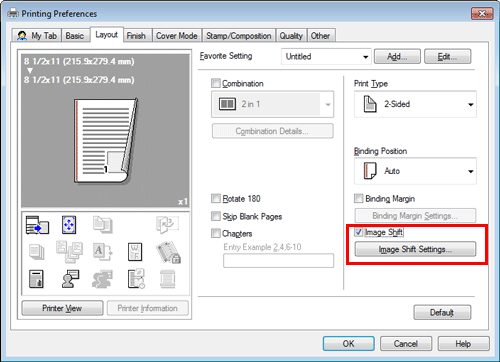Click the grayed stacked sheets icon
Image resolution: width=500 pixels, height=362 pixels.
point(36,252)
